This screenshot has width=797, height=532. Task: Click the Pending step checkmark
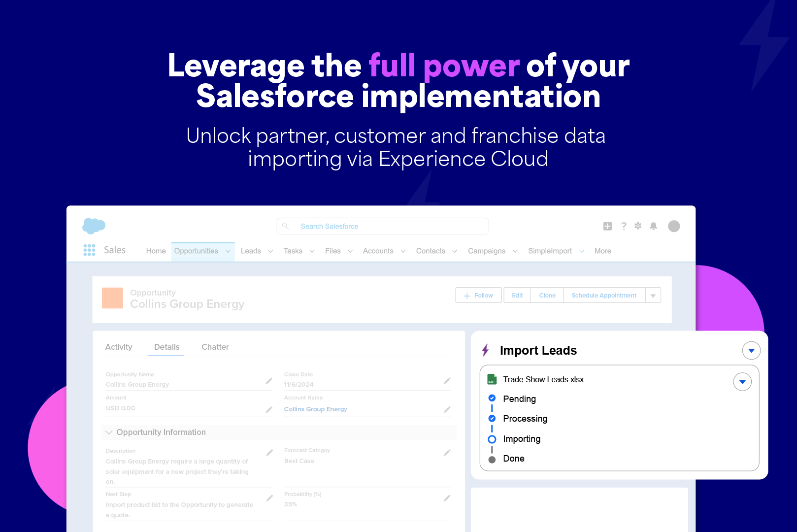pyautogui.click(x=492, y=398)
